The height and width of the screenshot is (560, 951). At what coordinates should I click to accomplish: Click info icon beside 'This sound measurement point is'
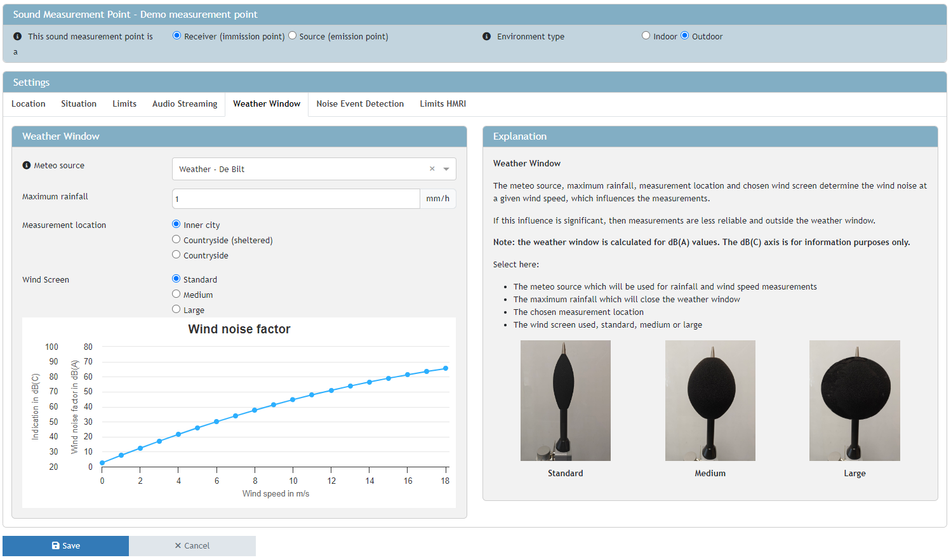tap(17, 37)
